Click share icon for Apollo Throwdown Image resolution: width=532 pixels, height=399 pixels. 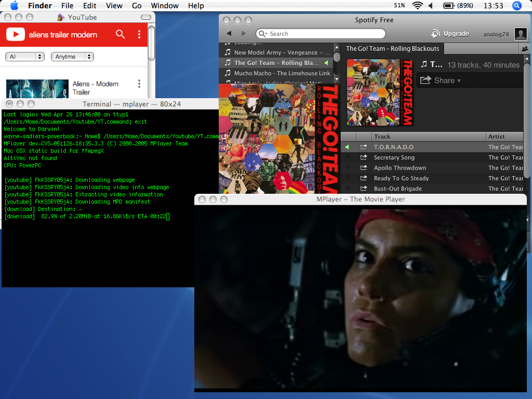[x=364, y=168]
